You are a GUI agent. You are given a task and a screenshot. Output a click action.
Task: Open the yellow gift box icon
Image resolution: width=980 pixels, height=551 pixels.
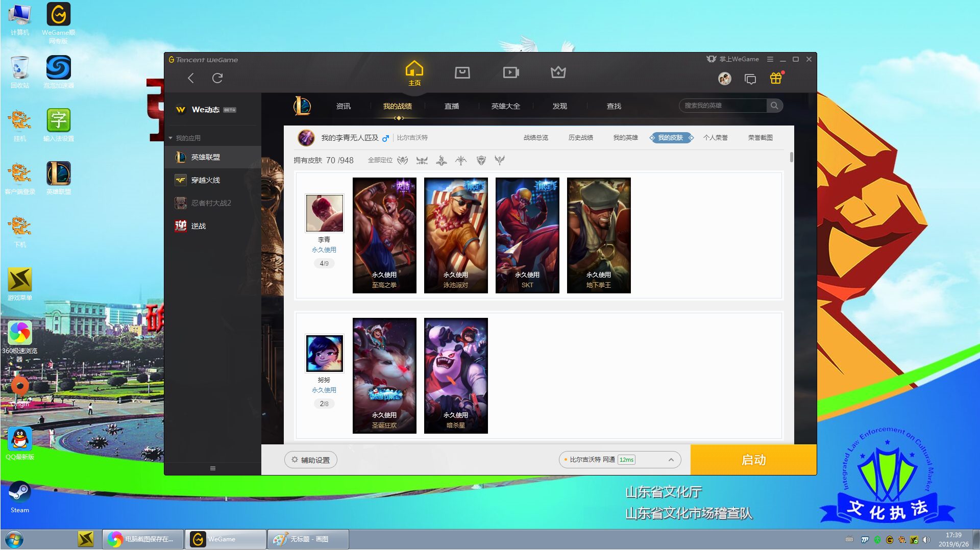coord(776,78)
